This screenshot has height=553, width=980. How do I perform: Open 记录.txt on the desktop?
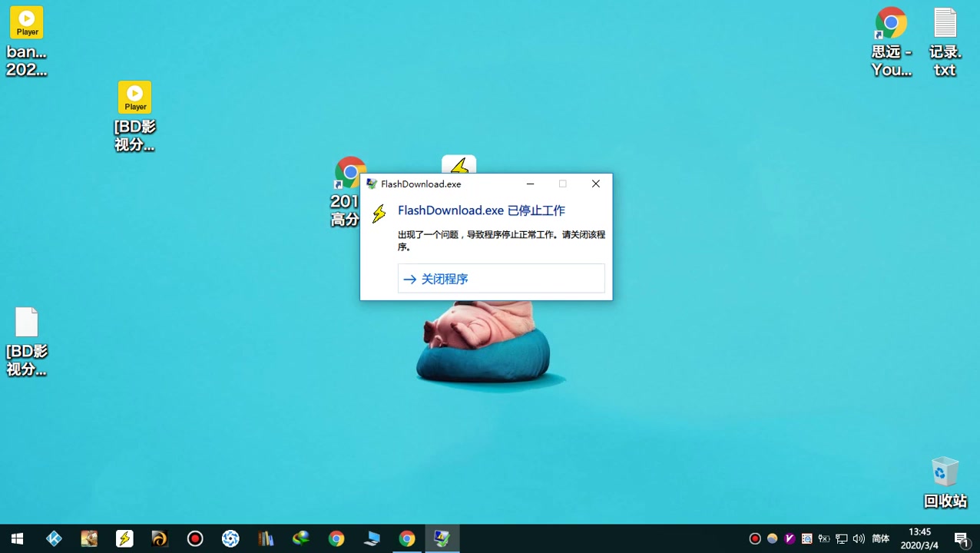click(x=945, y=23)
